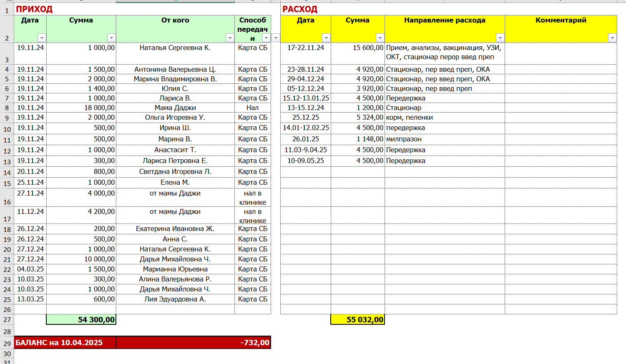Viewport: 626px width, 364px height.
Task: Click the Направление расхода header cell
Action: (x=445, y=29)
